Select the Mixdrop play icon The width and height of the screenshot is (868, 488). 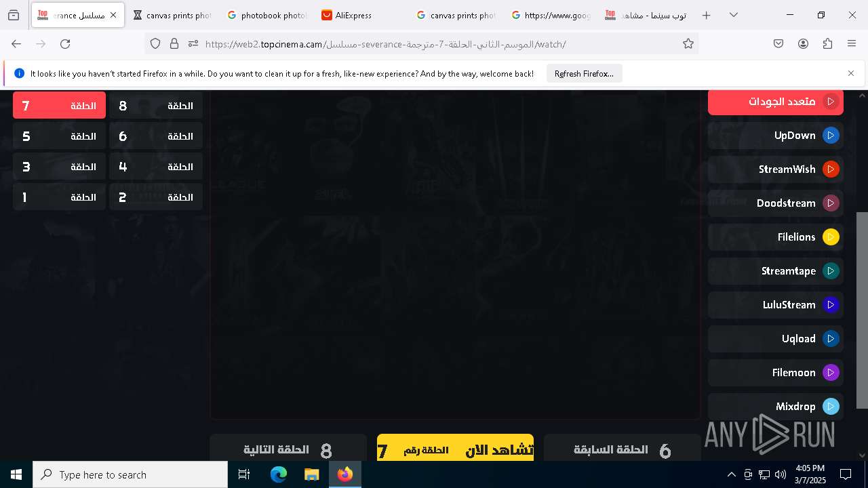pyautogui.click(x=831, y=407)
